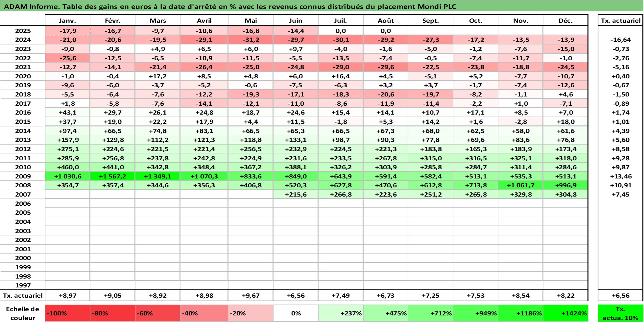The image size is (644, 322).
Task: Click the '0%' white scale swatch
Action: click(296, 313)
